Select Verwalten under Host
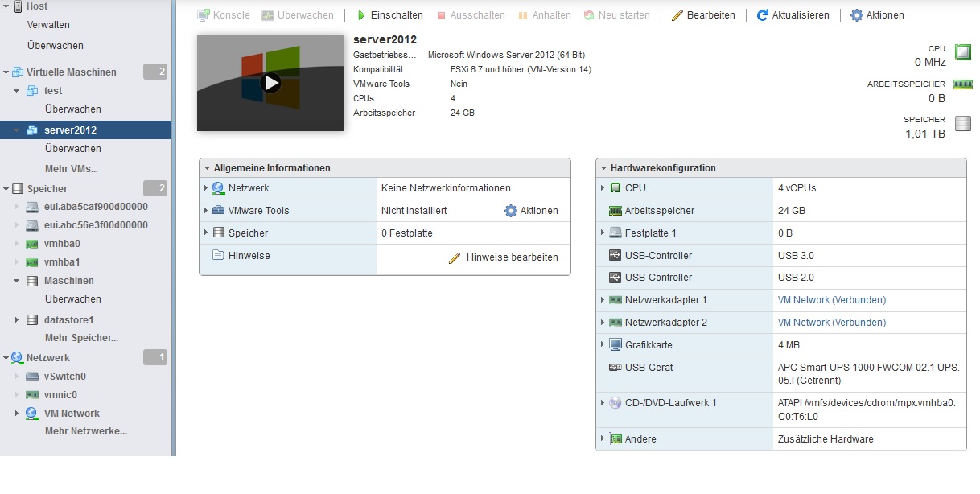 [48, 25]
